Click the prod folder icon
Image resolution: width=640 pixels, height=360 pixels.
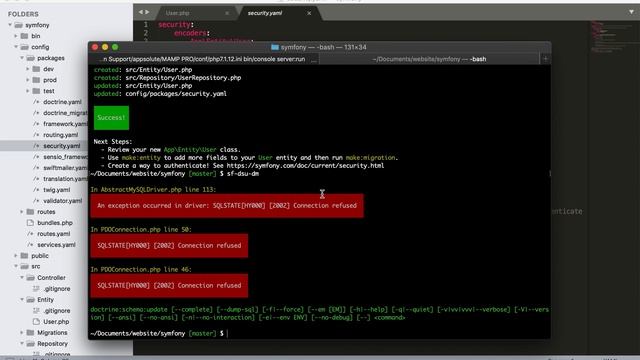36,80
